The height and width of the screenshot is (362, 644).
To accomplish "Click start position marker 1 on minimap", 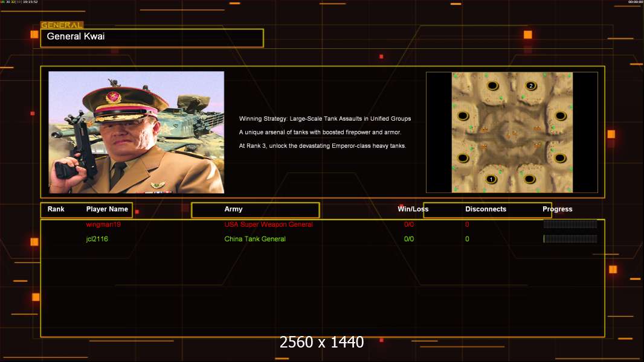I will click(491, 179).
